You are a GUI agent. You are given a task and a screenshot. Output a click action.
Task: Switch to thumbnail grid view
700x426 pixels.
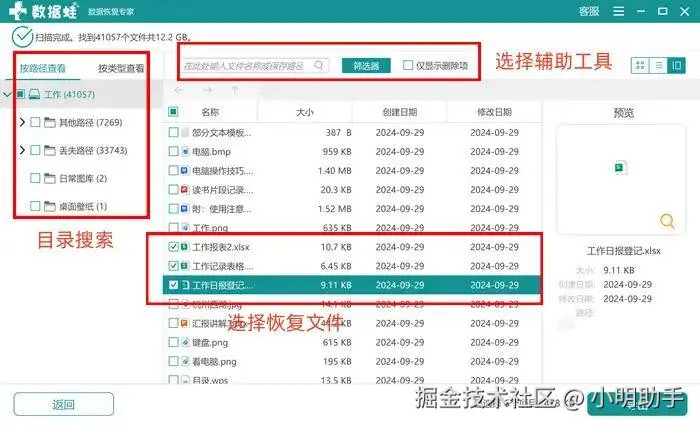[640, 66]
